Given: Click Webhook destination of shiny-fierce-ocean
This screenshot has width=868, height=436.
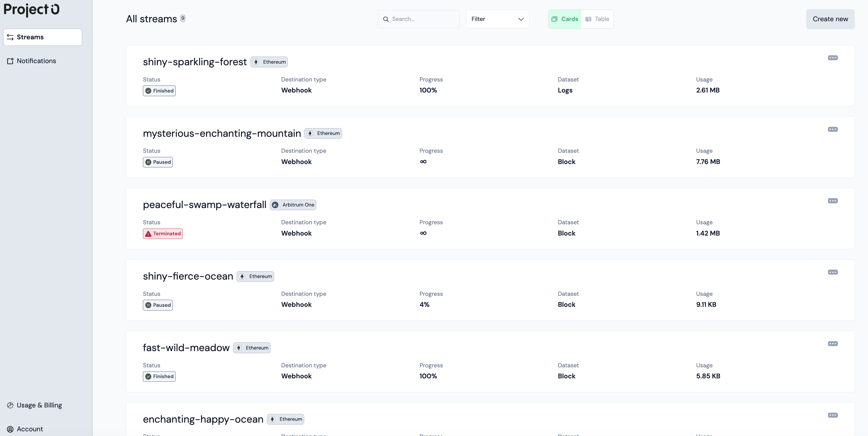Looking at the screenshot, I should (296, 304).
